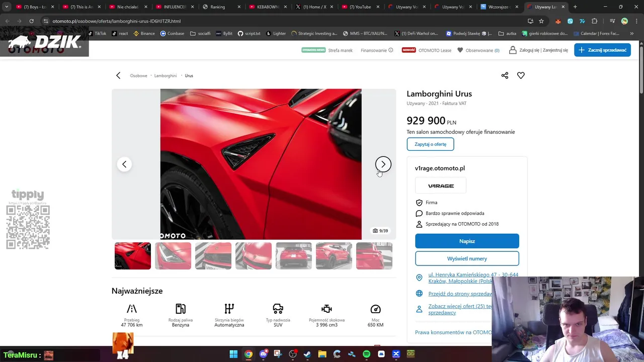The width and height of the screenshot is (644, 362).
Task: Open the Binance bookmark
Action: click(x=144, y=33)
